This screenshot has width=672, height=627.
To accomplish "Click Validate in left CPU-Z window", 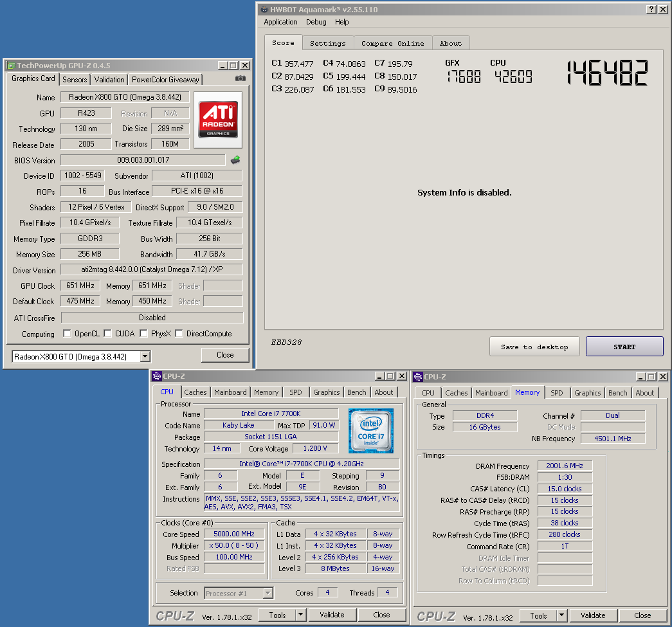I will [x=332, y=615].
